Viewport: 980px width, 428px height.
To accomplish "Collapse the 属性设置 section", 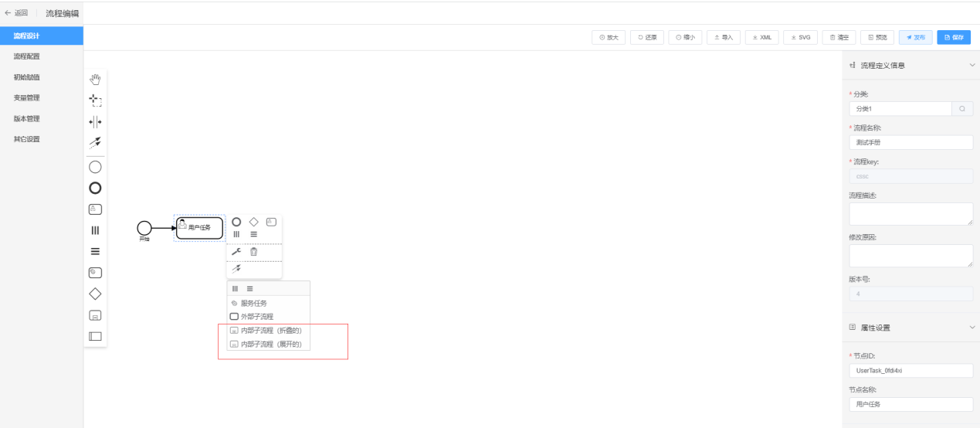I will pos(972,328).
